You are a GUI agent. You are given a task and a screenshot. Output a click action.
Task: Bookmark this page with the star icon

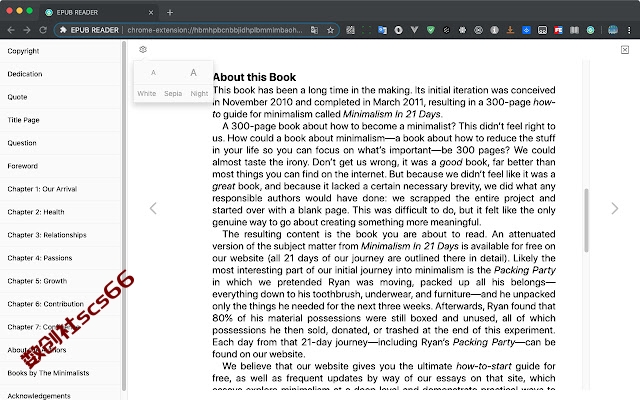pyautogui.click(x=331, y=30)
